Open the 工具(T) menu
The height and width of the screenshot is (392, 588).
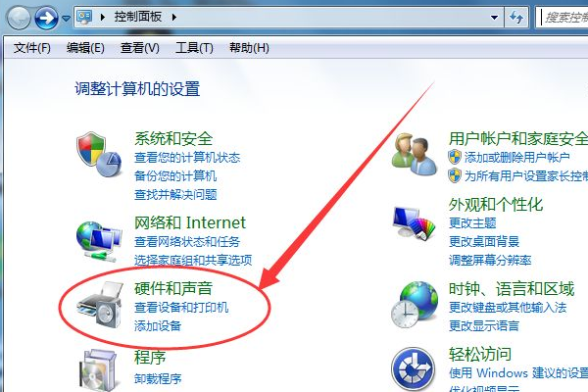click(194, 48)
